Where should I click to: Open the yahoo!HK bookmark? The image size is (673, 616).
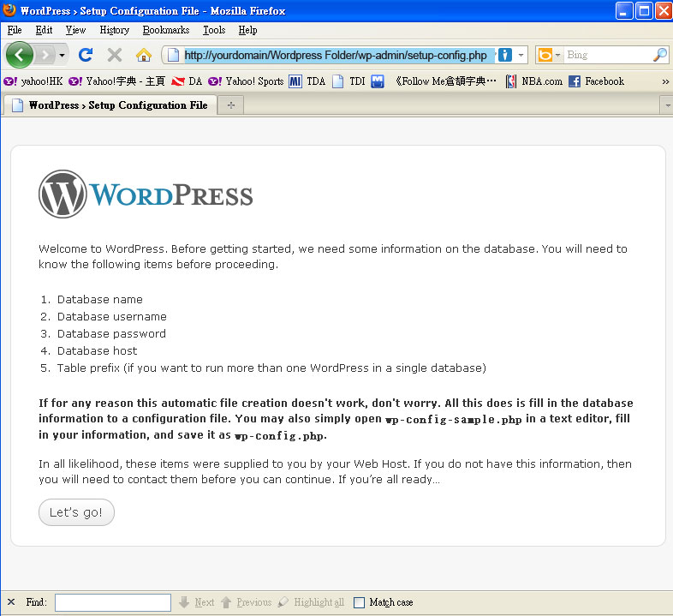pyautogui.click(x=33, y=81)
